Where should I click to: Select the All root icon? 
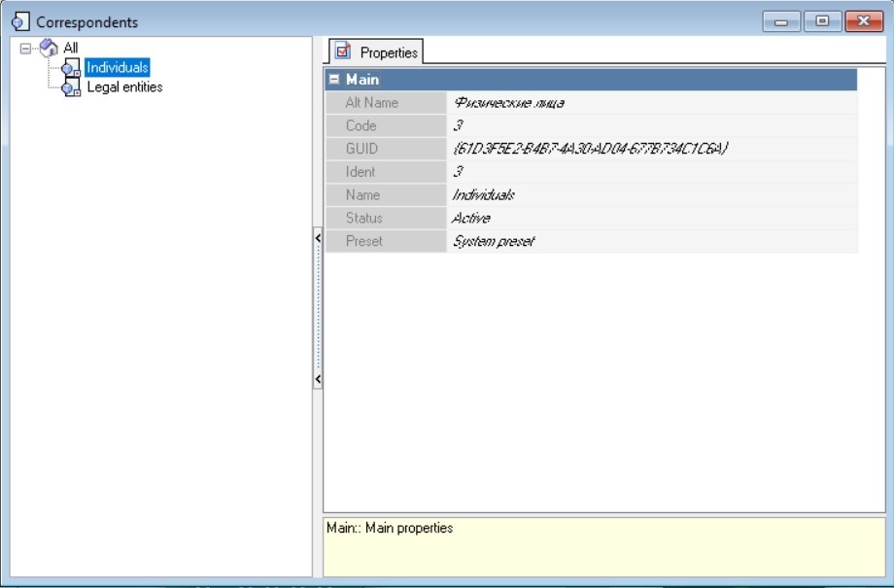click(x=49, y=48)
